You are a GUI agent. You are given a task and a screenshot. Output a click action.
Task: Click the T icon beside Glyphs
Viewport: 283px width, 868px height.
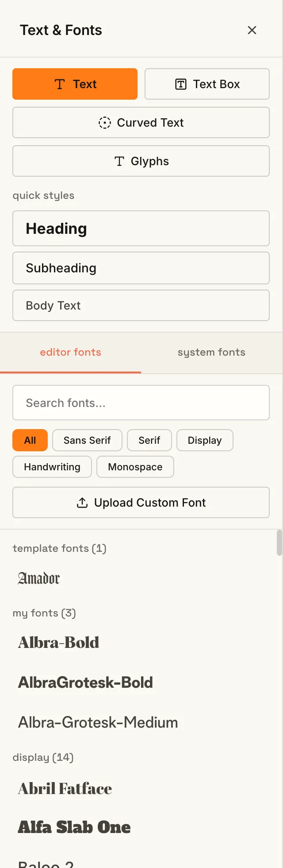(x=119, y=161)
